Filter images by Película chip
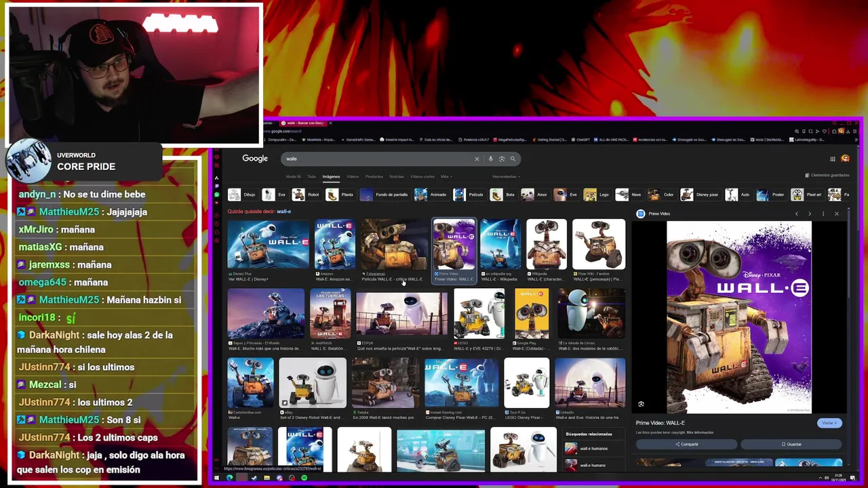868x488 pixels. point(469,195)
